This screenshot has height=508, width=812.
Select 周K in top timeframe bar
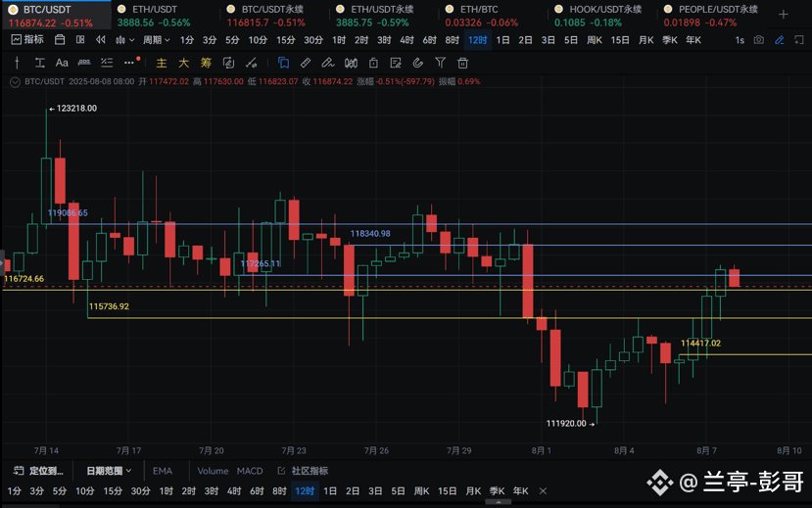(x=595, y=40)
